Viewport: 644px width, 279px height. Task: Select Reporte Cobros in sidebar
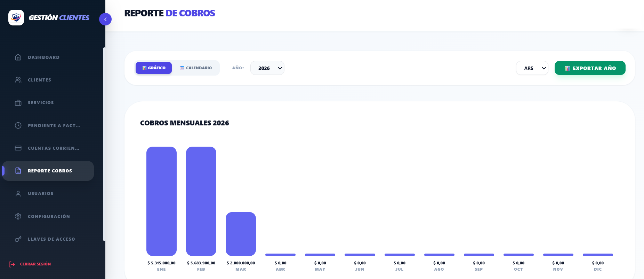click(48, 171)
